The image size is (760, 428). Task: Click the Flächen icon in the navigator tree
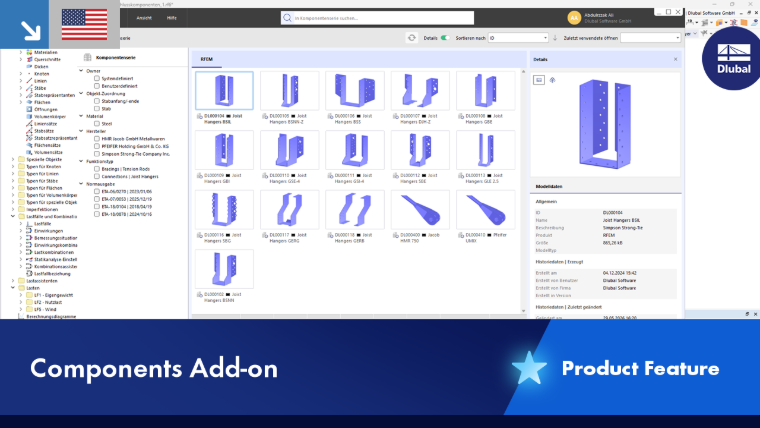pyautogui.click(x=29, y=102)
